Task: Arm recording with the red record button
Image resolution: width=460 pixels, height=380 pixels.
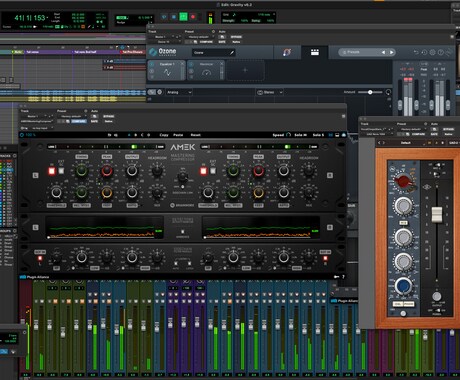Action: click(x=193, y=17)
